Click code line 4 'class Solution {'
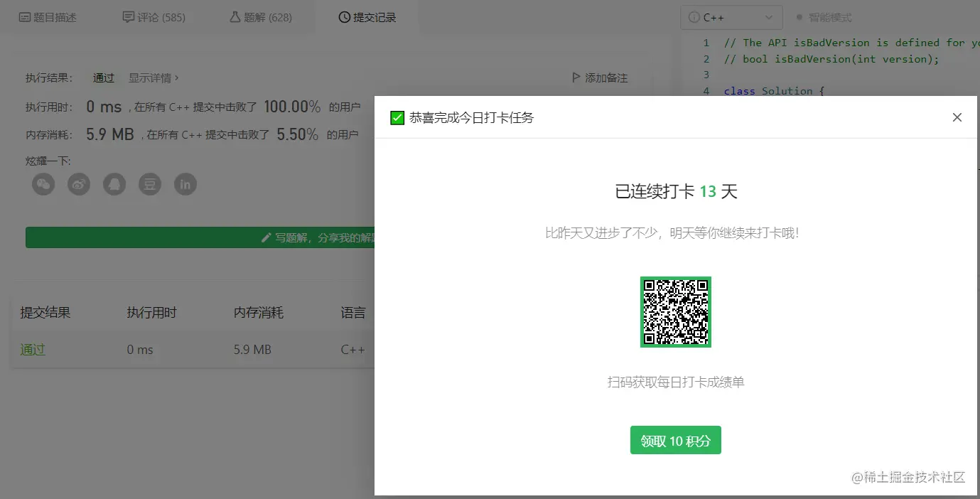980x499 pixels. pyautogui.click(x=773, y=91)
